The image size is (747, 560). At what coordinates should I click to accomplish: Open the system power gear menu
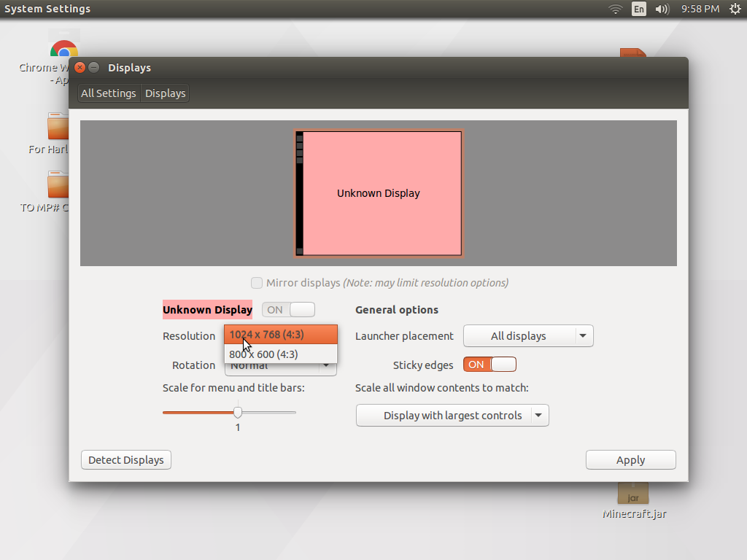[735, 9]
